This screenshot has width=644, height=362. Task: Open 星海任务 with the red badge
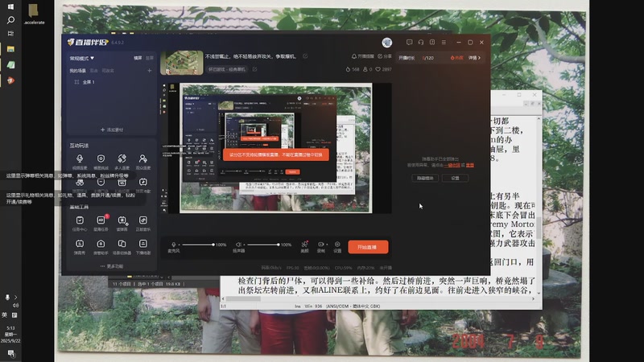coord(101,224)
